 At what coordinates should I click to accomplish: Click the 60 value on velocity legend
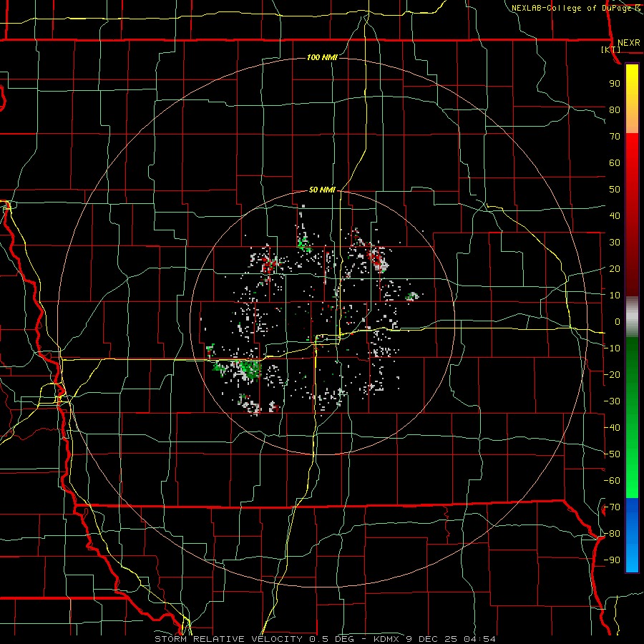pos(615,162)
